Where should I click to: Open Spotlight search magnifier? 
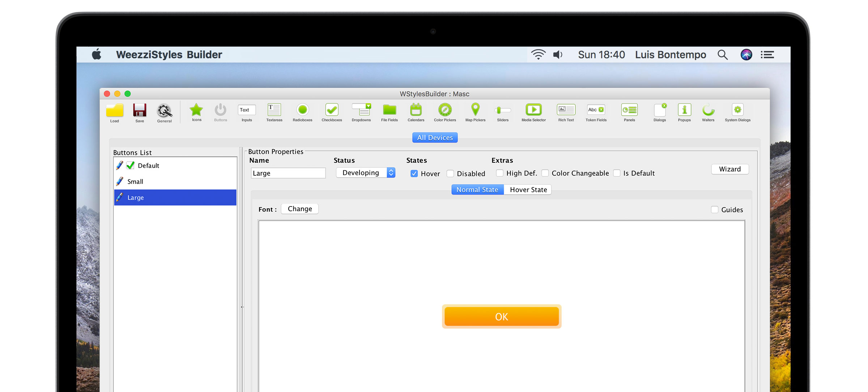tap(723, 55)
